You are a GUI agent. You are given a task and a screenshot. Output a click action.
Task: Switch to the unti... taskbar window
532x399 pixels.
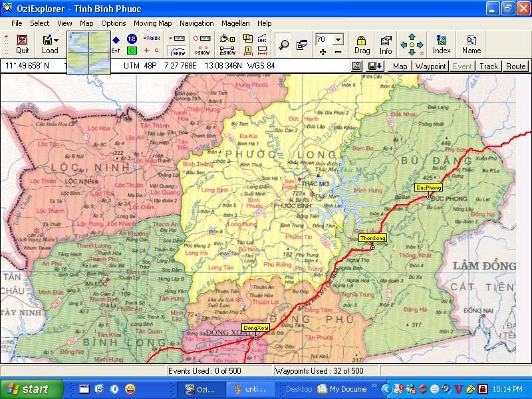251,389
